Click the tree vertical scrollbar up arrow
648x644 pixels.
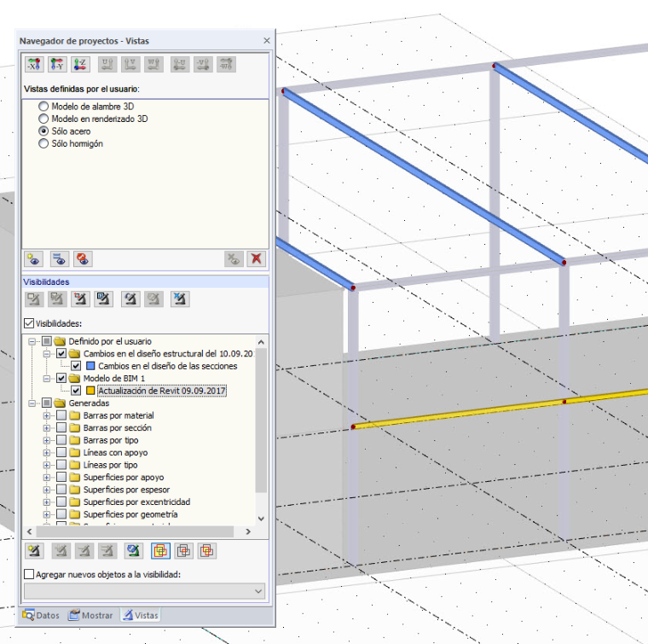pos(261,342)
